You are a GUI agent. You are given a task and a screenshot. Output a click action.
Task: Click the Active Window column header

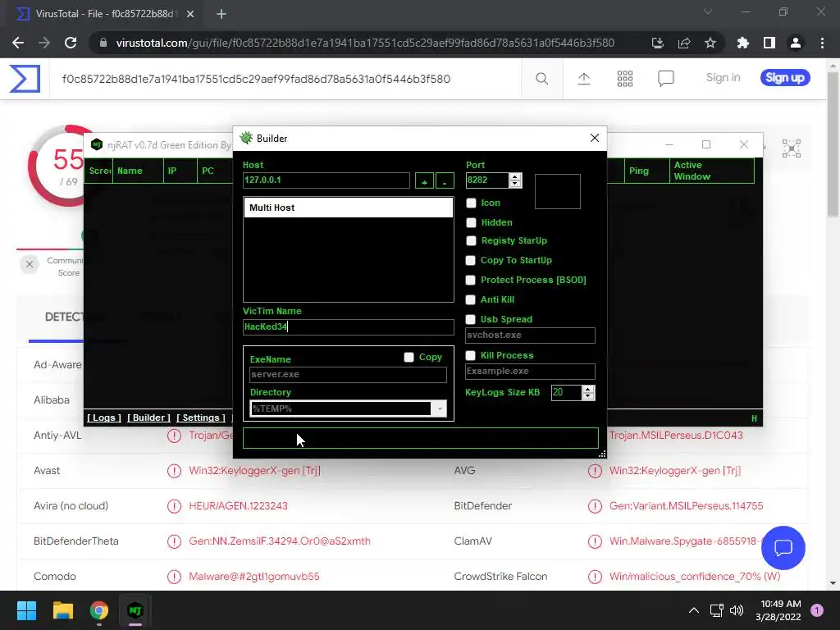712,171
